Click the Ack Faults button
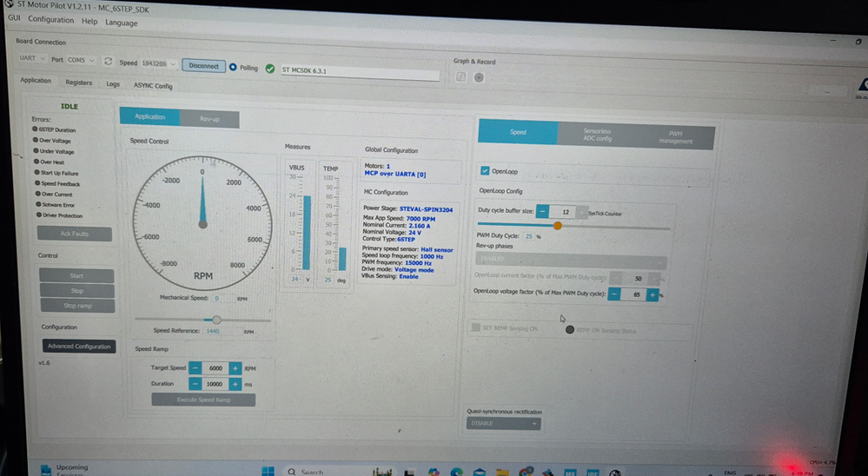The image size is (868, 476). tap(74, 234)
